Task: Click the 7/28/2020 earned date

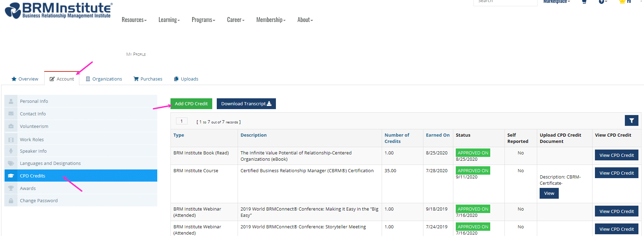Action: [437, 171]
